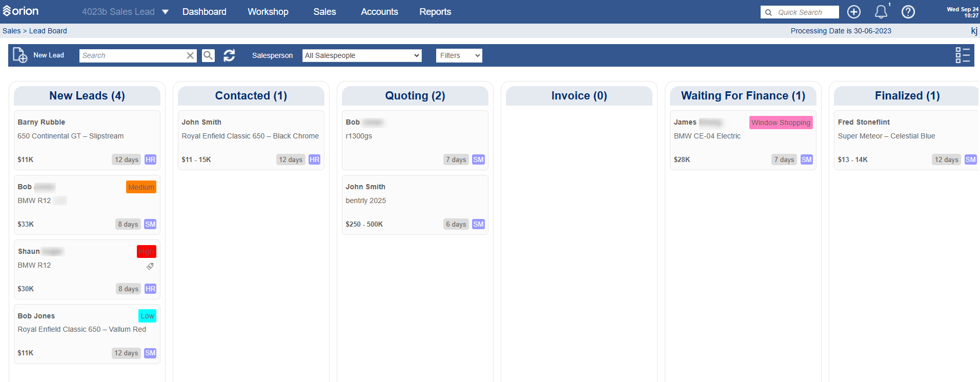Click SM badge on James BMW CE-04 card

[x=806, y=159]
